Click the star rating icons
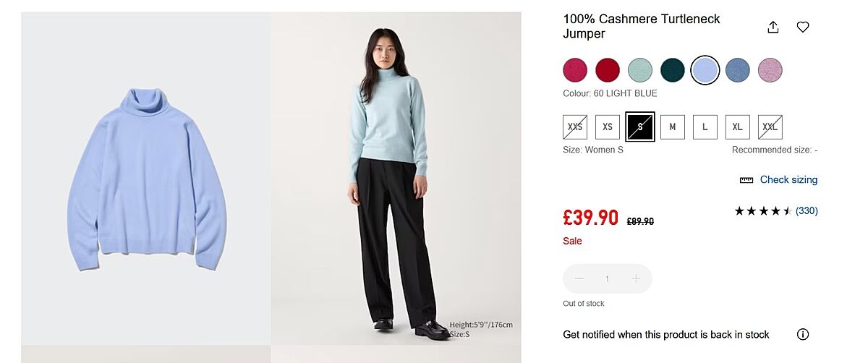868x363 pixels. (x=763, y=211)
